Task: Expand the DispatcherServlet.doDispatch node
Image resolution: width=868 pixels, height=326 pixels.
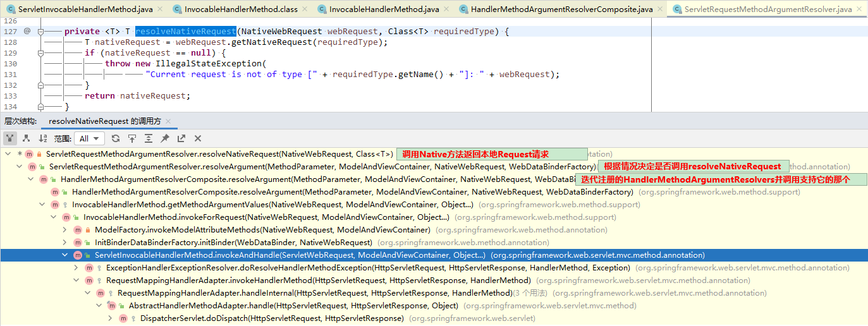Action: (110, 318)
